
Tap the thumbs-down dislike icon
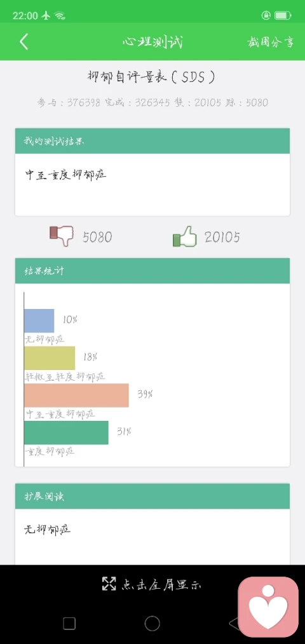(61, 236)
